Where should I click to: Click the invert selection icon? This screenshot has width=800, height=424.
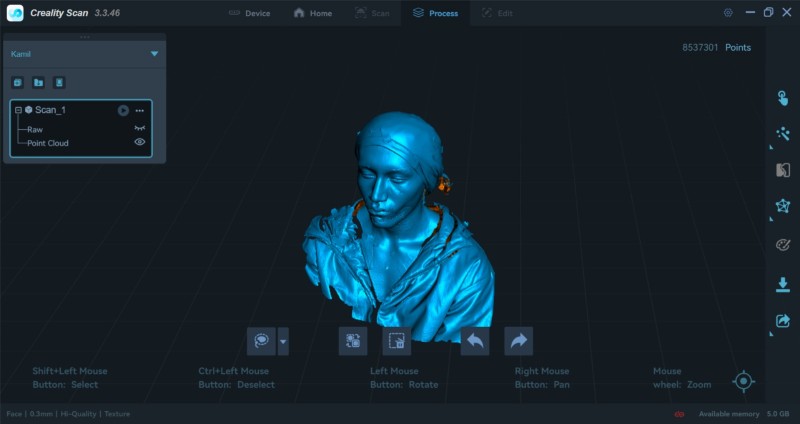pos(353,341)
